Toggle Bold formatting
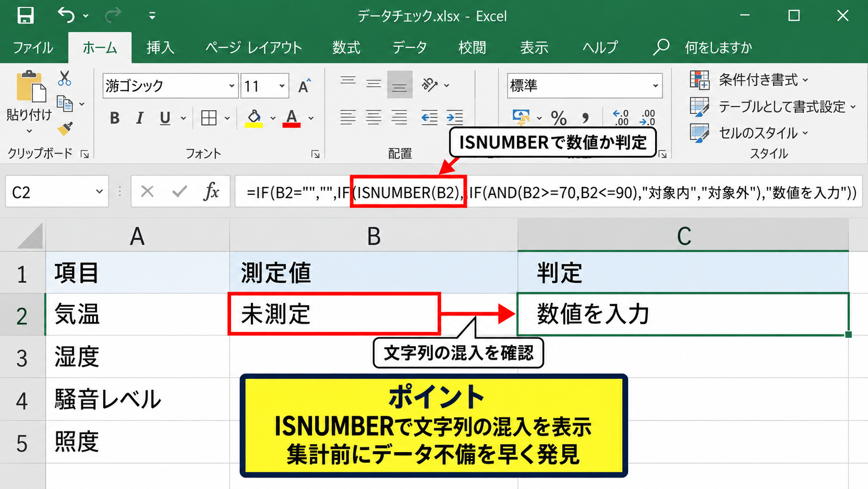Screen dimensions: 868x489 (115, 118)
